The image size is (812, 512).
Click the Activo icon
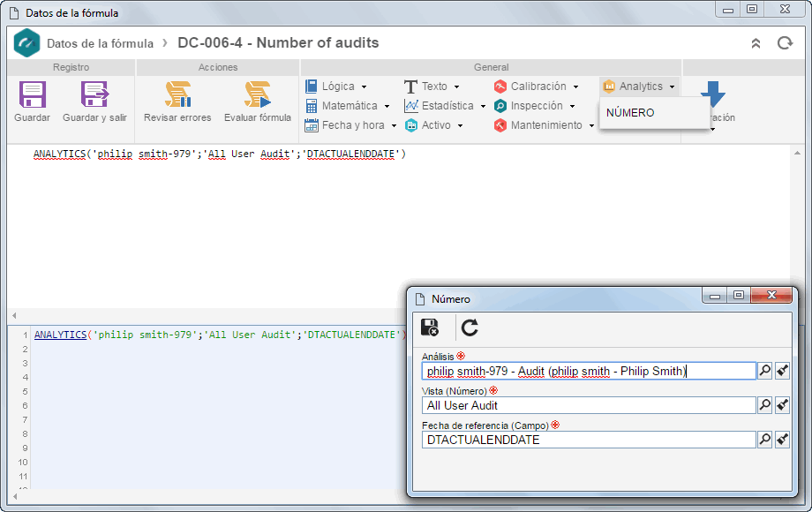click(x=411, y=125)
